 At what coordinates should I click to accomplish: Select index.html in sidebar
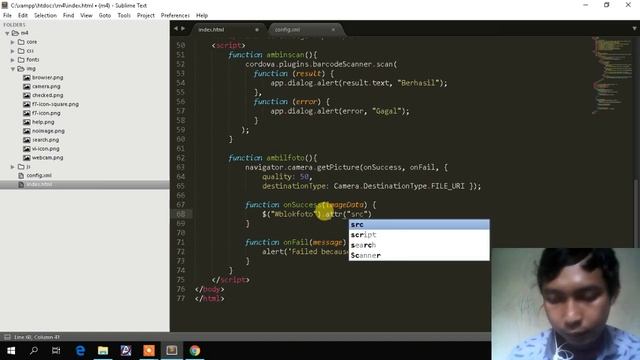39,185
